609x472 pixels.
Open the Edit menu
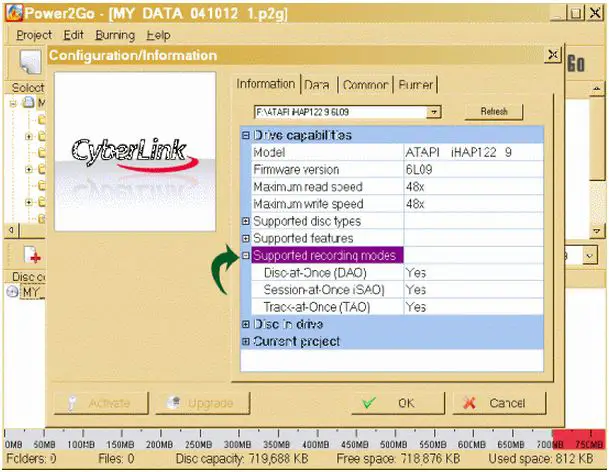[x=73, y=35]
